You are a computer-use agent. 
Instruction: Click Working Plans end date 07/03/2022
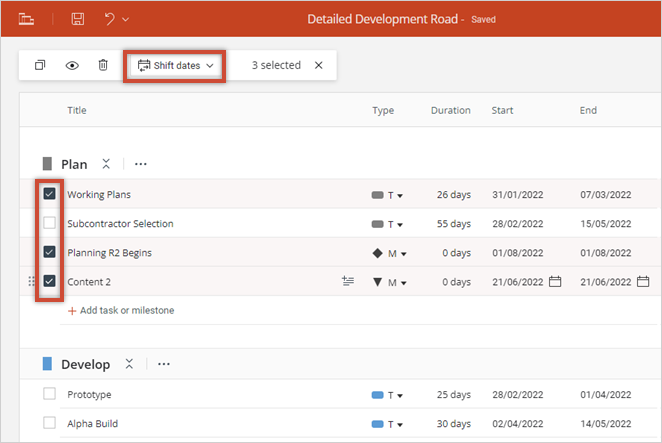pyautogui.click(x=606, y=195)
